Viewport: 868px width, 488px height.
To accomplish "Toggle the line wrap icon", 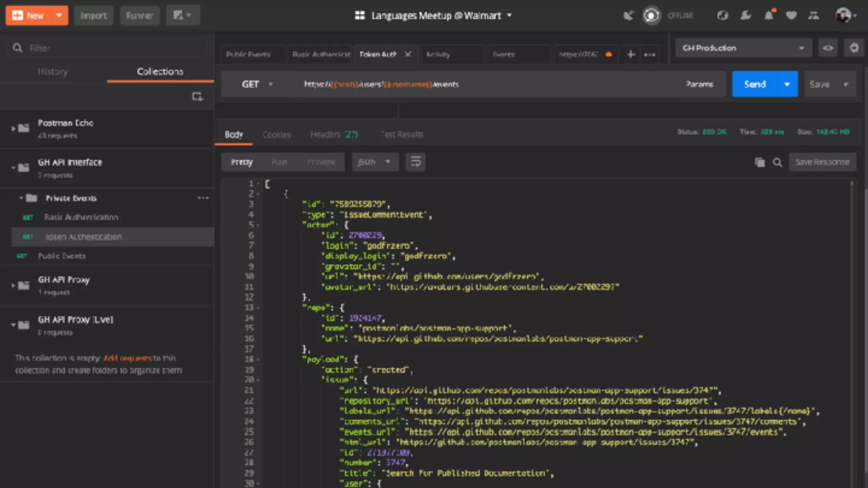I will pyautogui.click(x=415, y=162).
